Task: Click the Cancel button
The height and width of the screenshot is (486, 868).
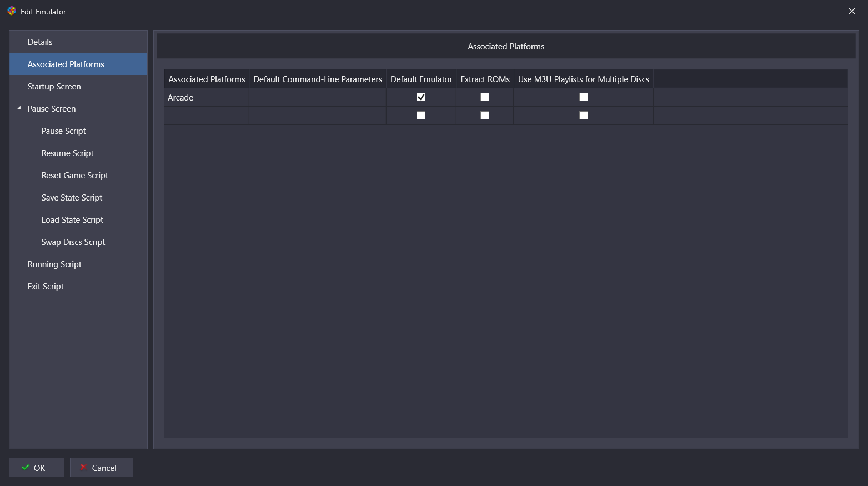Action: [102, 468]
